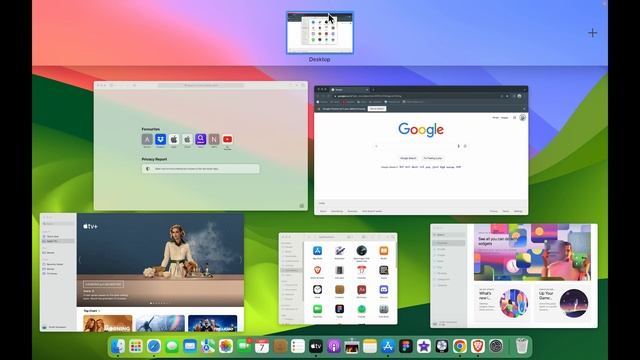
Task: Open YouTube favourite in the Safari window
Action: (227, 139)
